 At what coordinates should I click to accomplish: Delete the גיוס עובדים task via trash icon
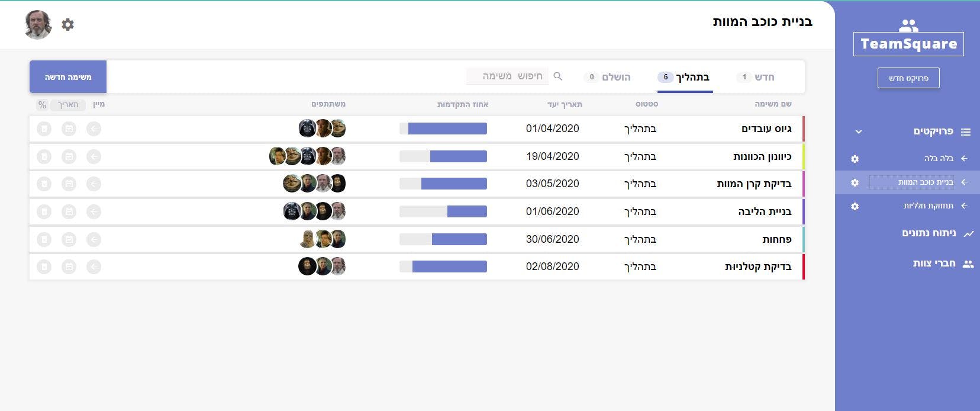coord(44,129)
